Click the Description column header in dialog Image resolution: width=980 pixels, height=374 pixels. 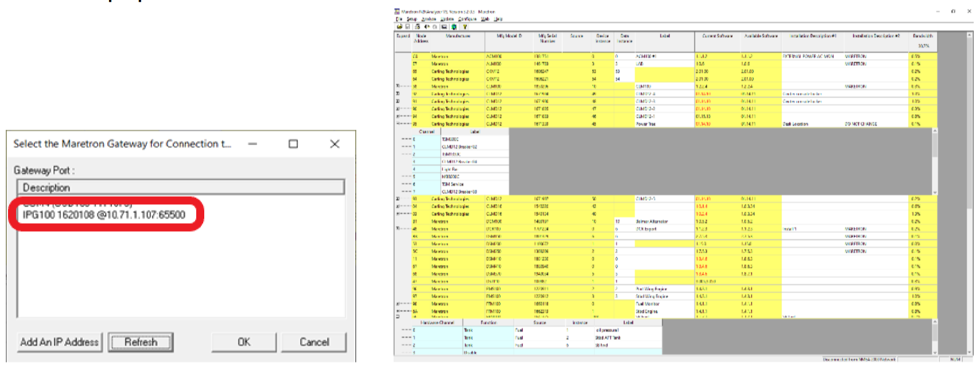tap(181, 187)
